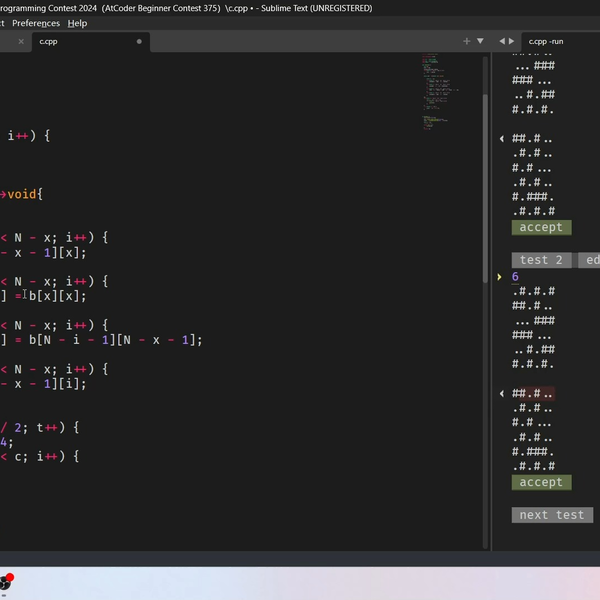Click the right tab-scroll arrow in right pane
This screenshot has height=600, width=600.
pos(511,41)
